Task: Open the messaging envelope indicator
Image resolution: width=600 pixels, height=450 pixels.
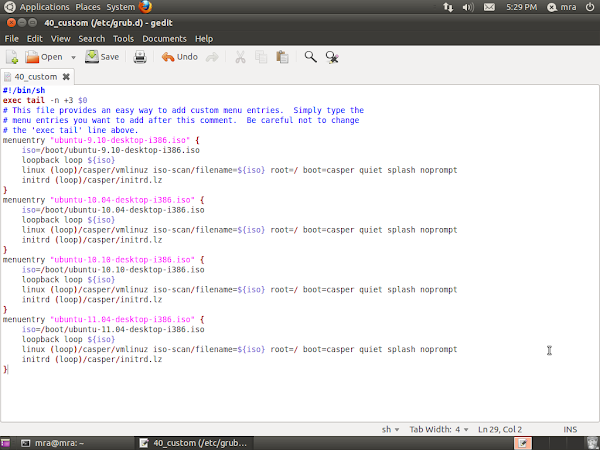Action: tap(489, 7)
